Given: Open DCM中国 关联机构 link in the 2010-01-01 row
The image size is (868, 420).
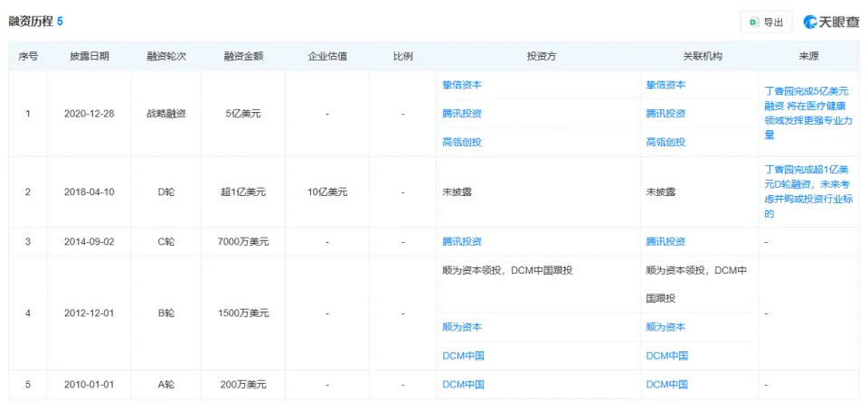Looking at the screenshot, I should coord(666,384).
